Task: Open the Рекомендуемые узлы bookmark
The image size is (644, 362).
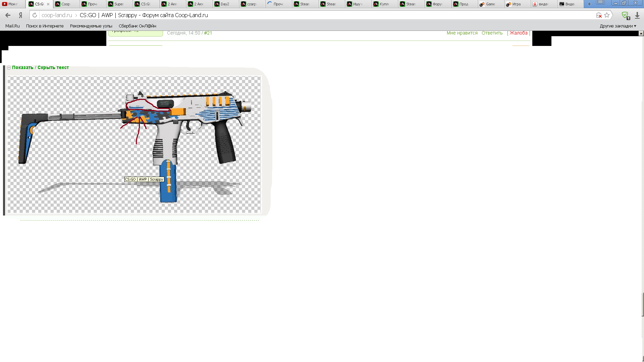Action: point(91,26)
